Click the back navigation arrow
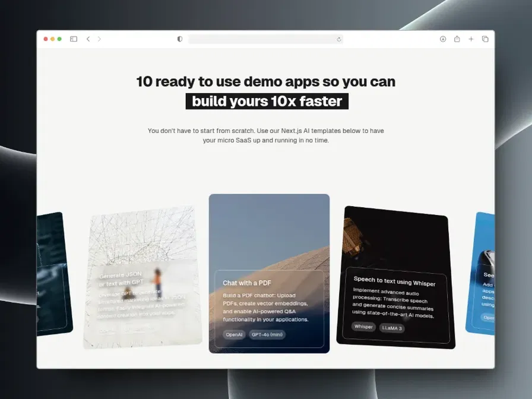Screen dimensions: 532x399 click(x=88, y=39)
